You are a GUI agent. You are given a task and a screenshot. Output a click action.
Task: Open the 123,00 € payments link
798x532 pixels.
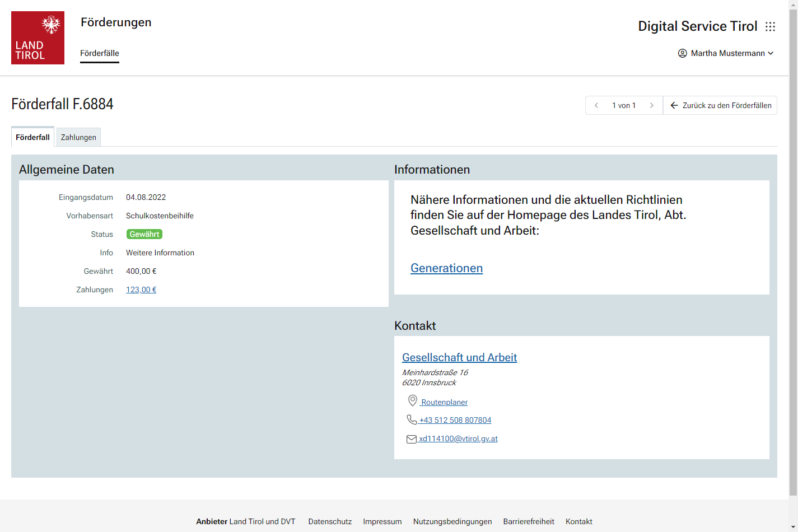(x=141, y=290)
